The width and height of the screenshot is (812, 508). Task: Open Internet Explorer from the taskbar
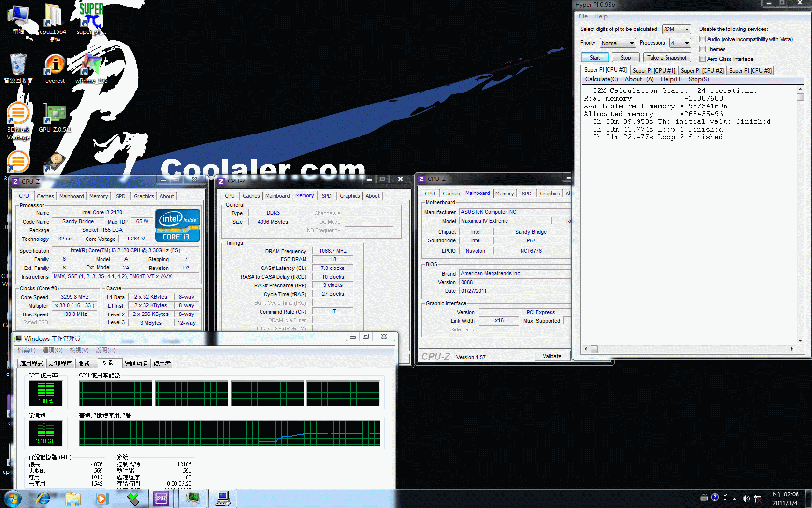tap(43, 498)
